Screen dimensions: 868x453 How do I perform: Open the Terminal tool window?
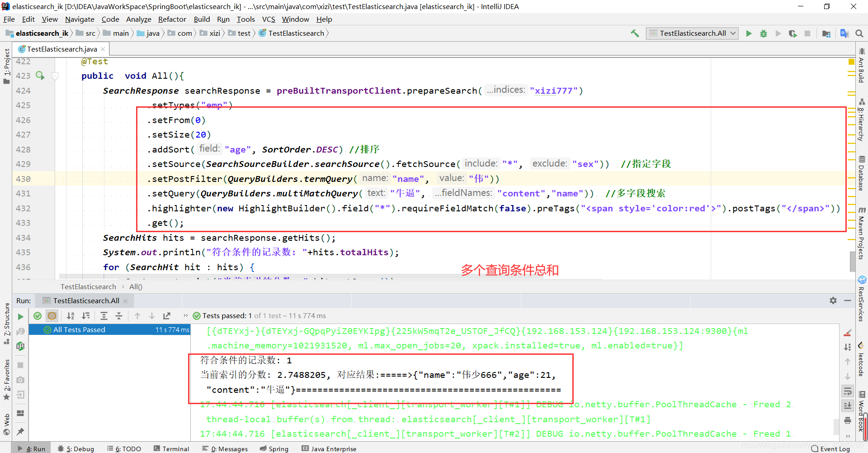point(171,448)
